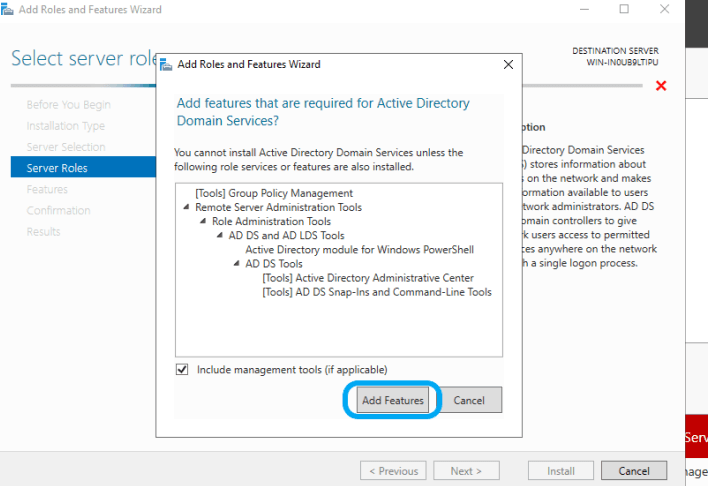The image size is (708, 486).
Task: Maximize the main Add Roles wizard window
Action: [624, 9]
